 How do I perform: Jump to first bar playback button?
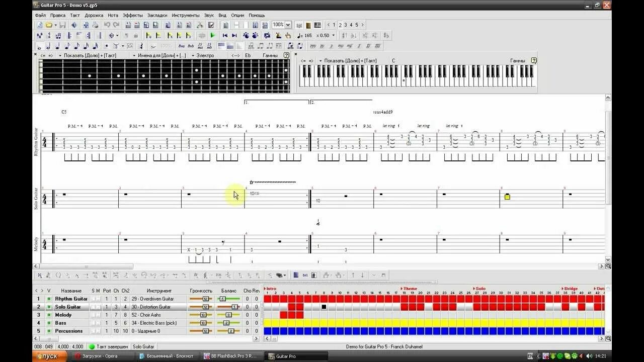coord(225,35)
